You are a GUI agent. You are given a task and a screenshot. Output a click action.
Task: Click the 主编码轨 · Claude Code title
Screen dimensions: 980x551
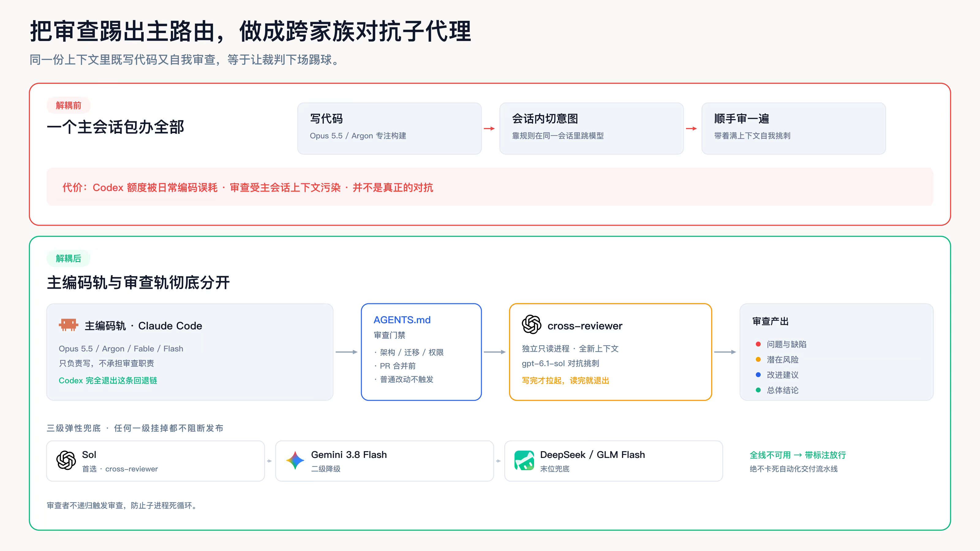[x=143, y=326]
